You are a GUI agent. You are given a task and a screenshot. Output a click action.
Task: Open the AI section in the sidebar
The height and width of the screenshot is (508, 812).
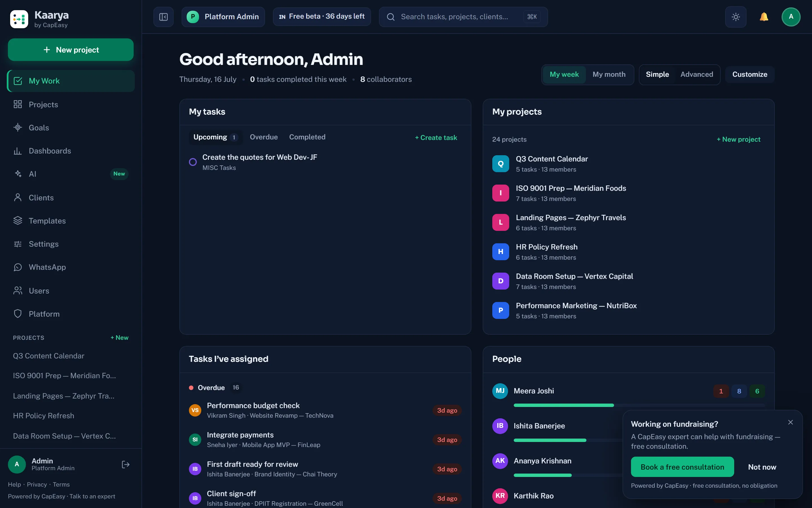70,174
